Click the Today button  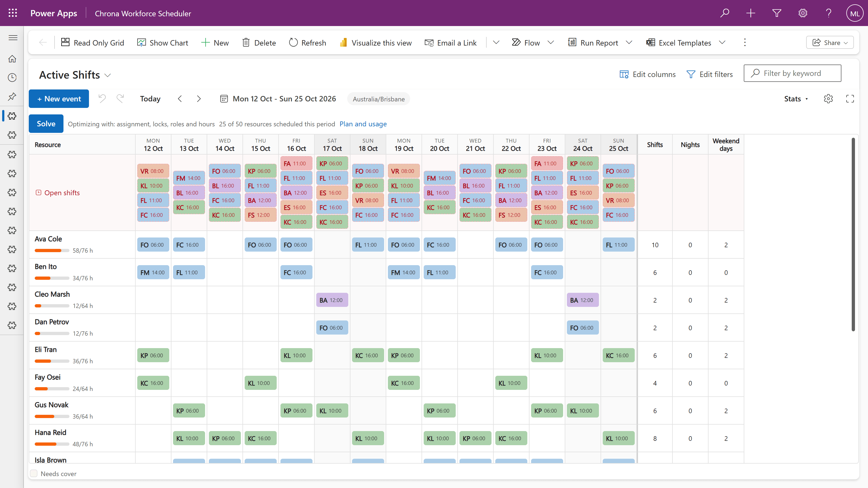coord(150,99)
